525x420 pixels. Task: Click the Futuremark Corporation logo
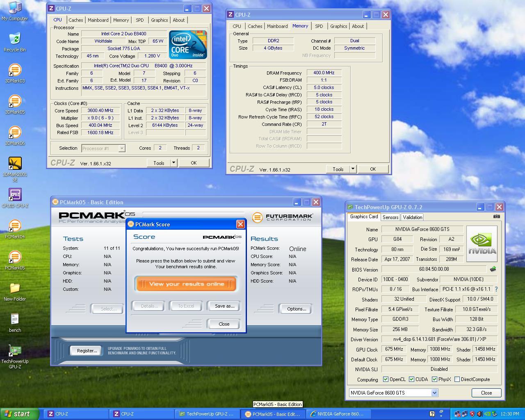coord(283,217)
